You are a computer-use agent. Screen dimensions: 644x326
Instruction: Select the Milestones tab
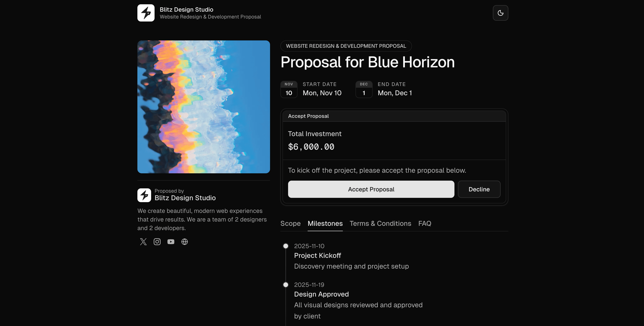325,223
